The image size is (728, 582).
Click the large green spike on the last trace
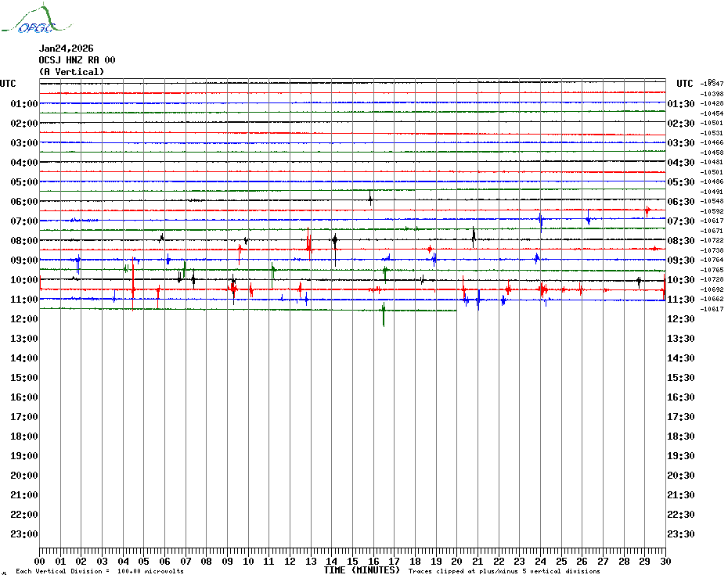384,315
